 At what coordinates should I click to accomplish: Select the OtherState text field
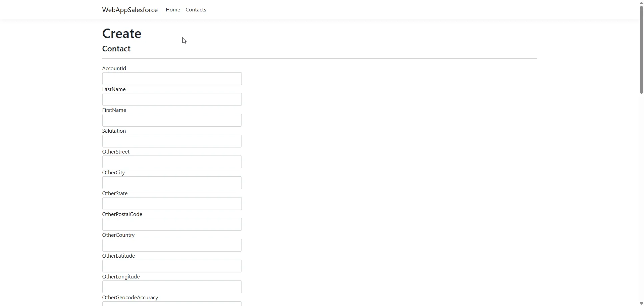(x=172, y=204)
